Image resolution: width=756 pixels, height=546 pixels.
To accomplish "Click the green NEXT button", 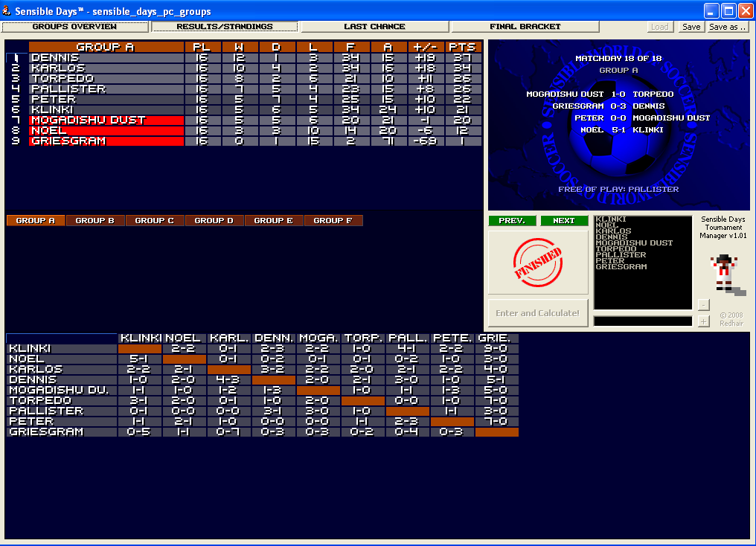I will coord(564,221).
